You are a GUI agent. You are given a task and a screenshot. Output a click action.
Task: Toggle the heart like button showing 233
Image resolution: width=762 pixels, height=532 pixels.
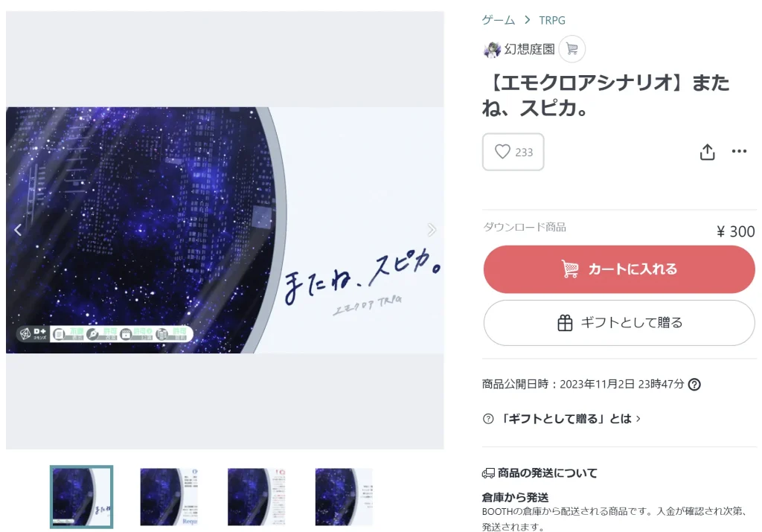pyautogui.click(x=513, y=152)
